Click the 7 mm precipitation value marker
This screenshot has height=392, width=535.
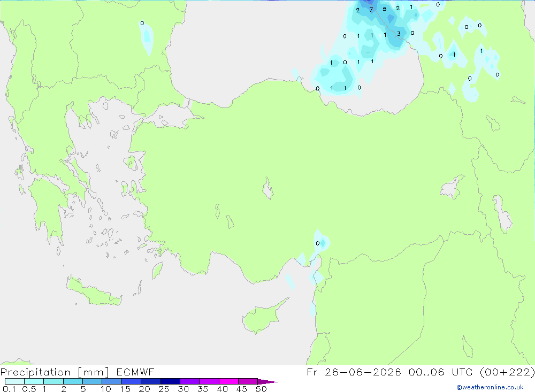click(371, 10)
